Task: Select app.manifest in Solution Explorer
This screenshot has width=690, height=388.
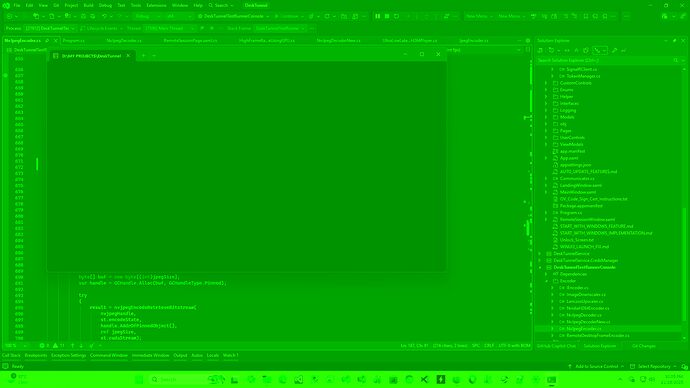Action: (x=572, y=151)
